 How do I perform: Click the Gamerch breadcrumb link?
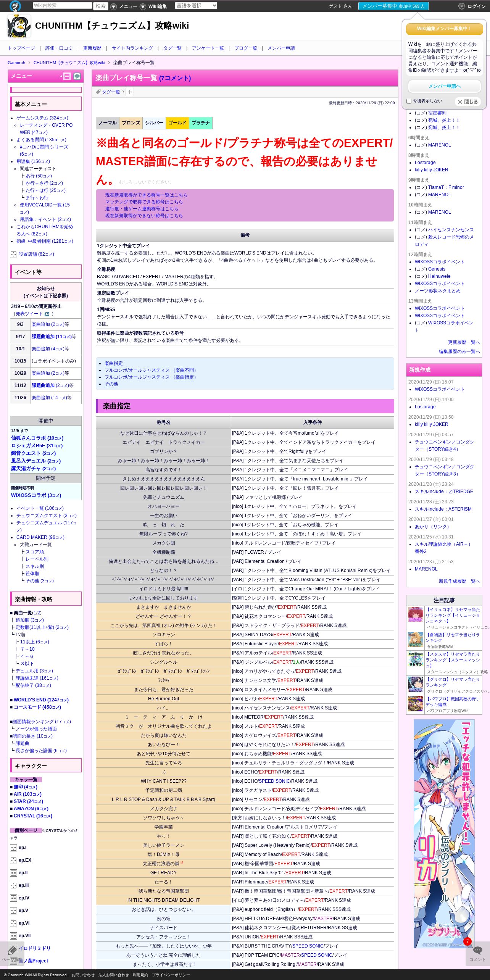16,63
